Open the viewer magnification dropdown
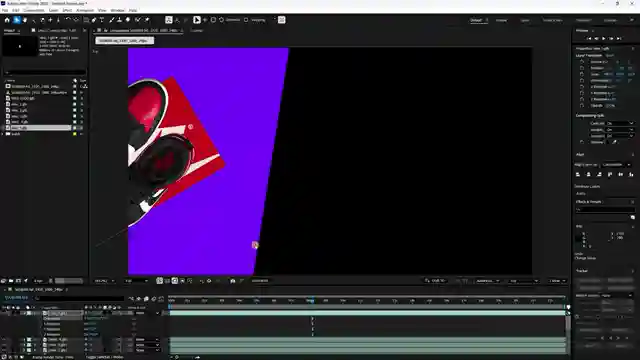Viewport: 640px width, 360px height. pos(104,281)
